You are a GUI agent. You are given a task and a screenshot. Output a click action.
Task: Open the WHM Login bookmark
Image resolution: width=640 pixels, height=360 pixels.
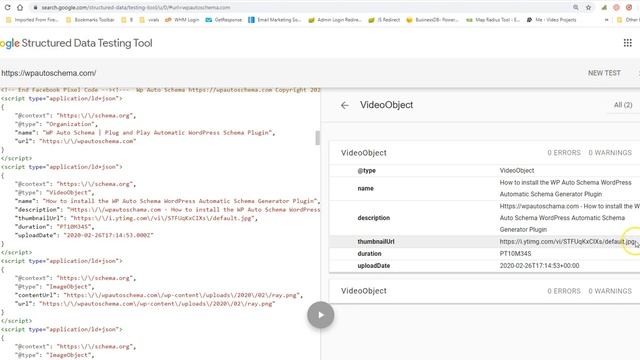pyautogui.click(x=182, y=20)
